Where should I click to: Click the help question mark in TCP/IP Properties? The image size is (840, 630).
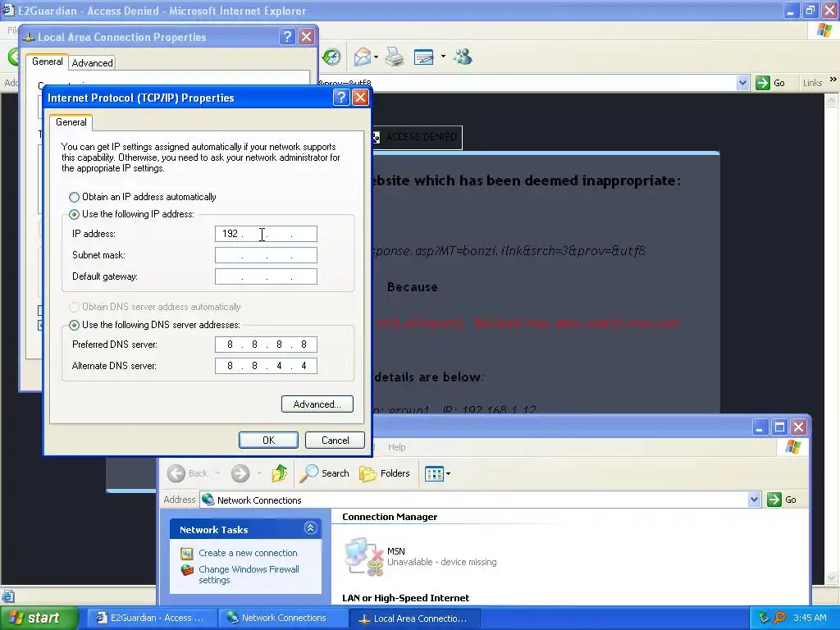coord(341,98)
